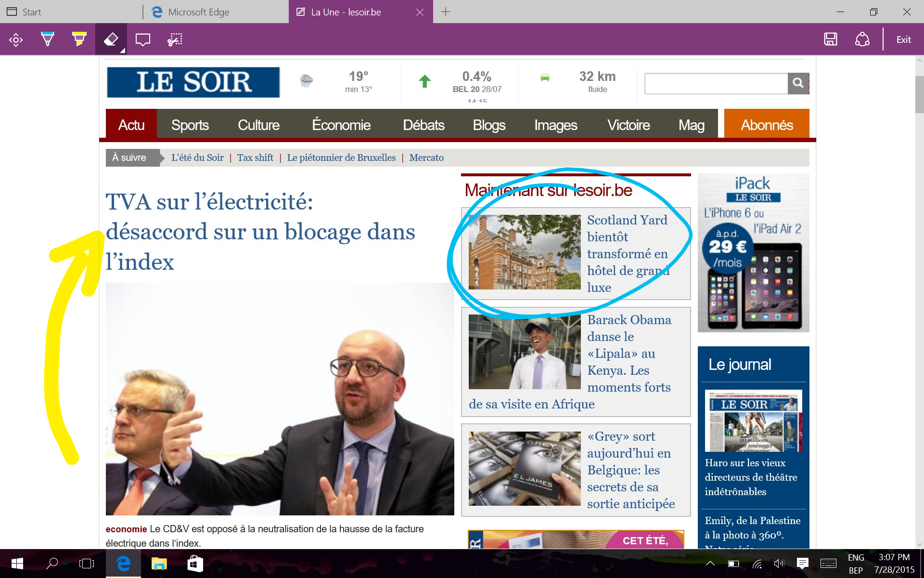
Task: Open eraser options dropdown corner
Action: (x=123, y=50)
